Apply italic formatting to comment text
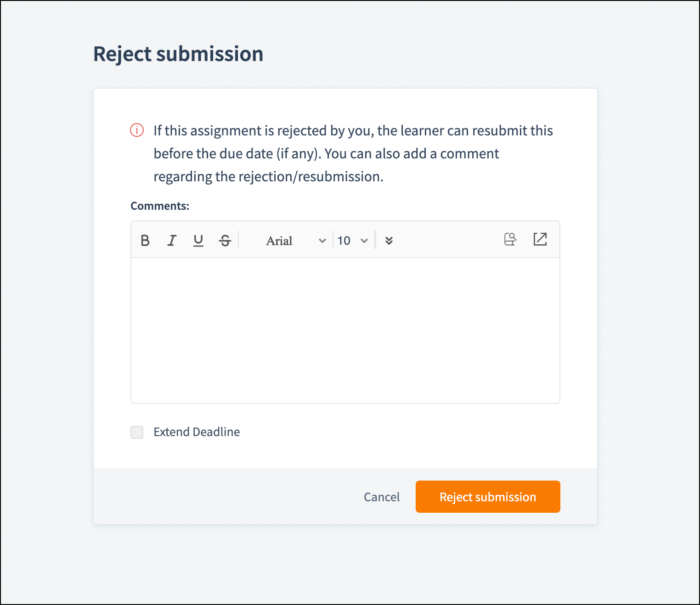Screen dimensions: 700x605 pos(172,240)
